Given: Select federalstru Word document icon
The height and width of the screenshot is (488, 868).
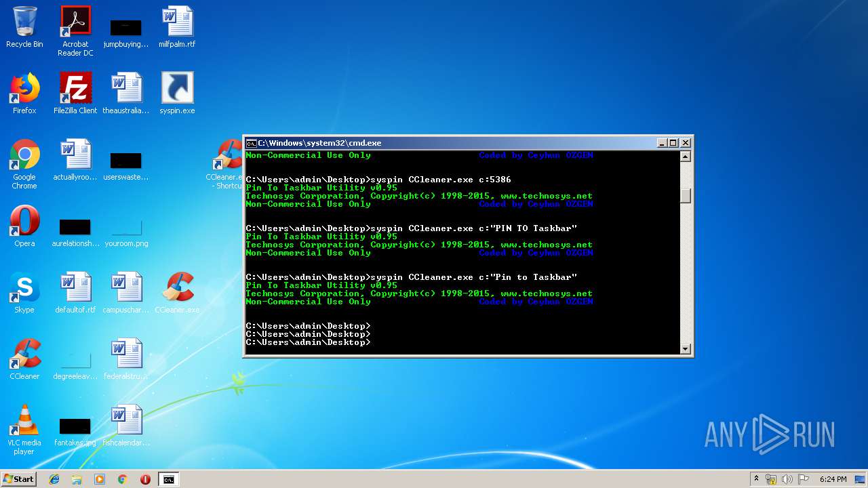Looking at the screenshot, I should coord(126,359).
